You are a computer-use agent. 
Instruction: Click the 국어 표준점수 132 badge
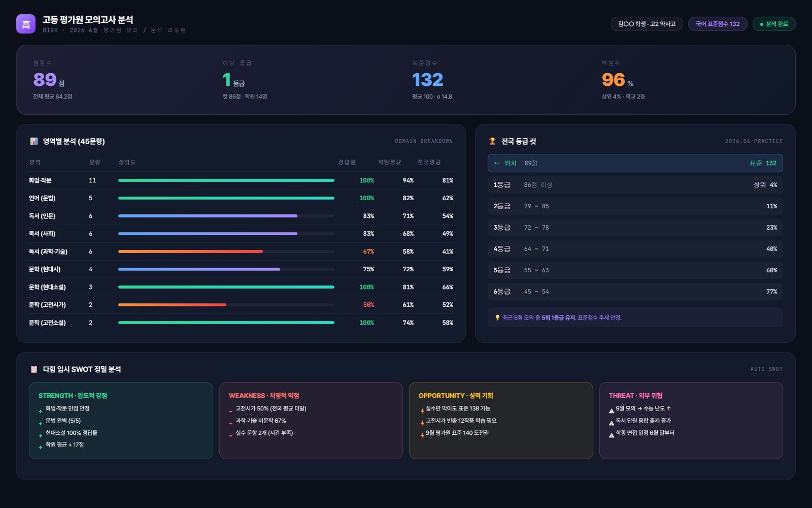[718, 24]
